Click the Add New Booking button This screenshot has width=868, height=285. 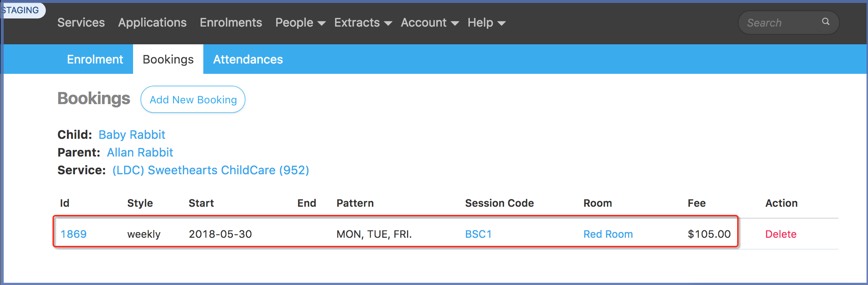(193, 99)
